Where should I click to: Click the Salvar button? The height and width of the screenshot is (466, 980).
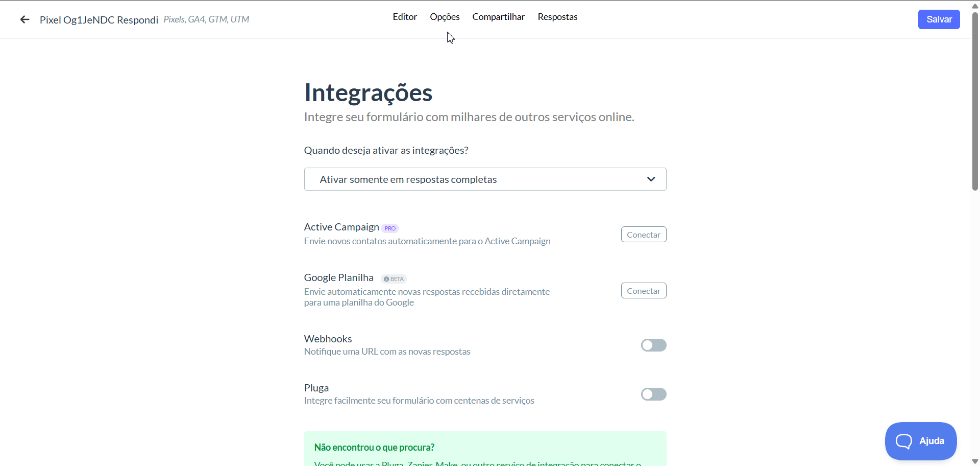pyautogui.click(x=939, y=19)
